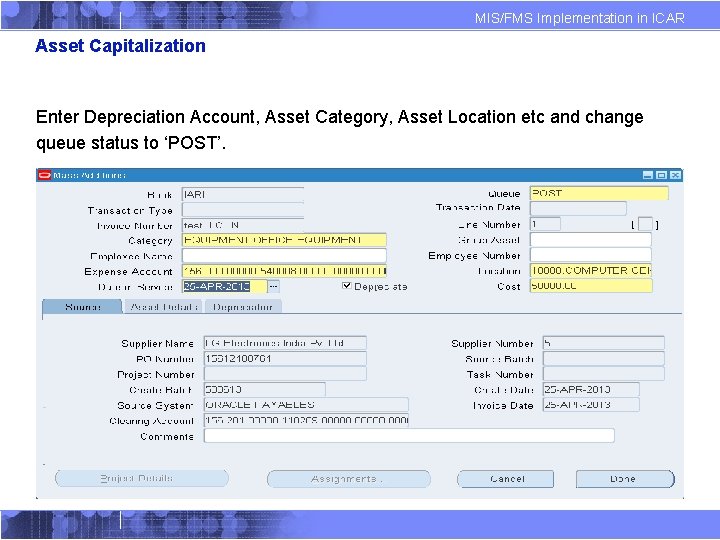Click the Transaction Type field

pyautogui.click(x=243, y=210)
